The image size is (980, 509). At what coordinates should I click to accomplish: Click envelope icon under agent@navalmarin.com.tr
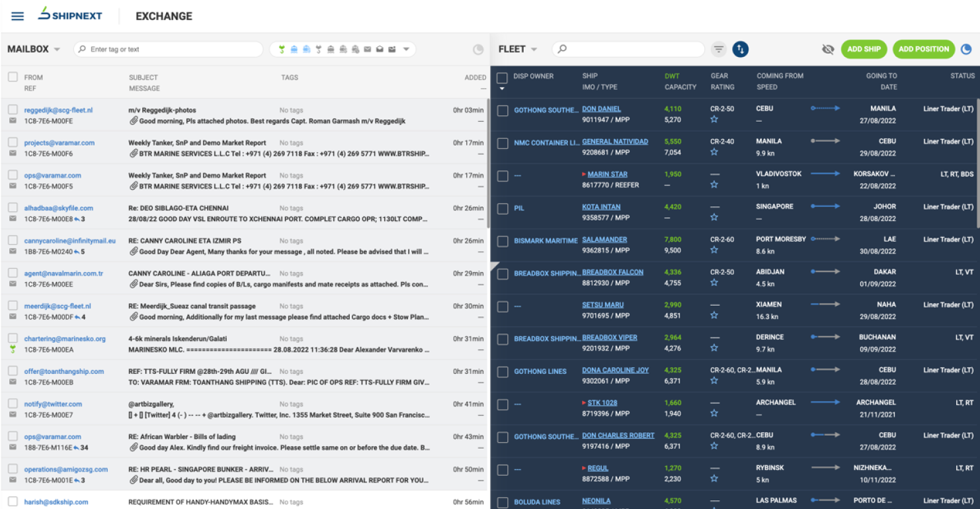coord(13,284)
